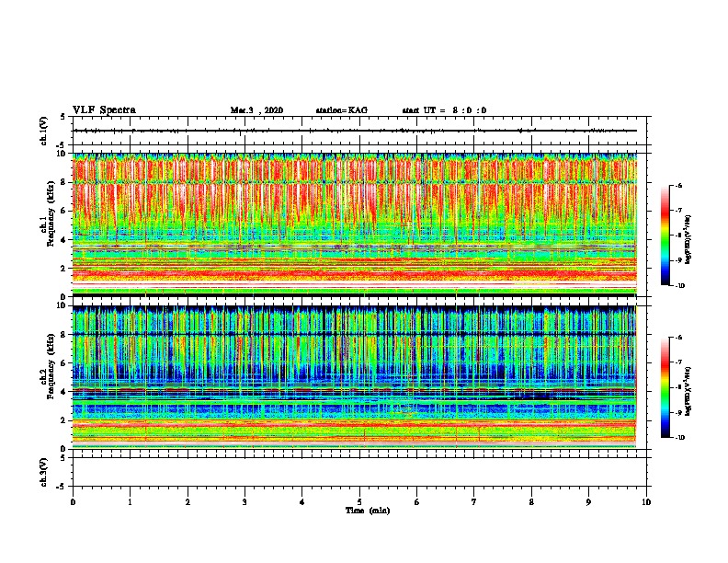
Task: Click the "-8" label on ch.1 color scale
Action: [678, 236]
